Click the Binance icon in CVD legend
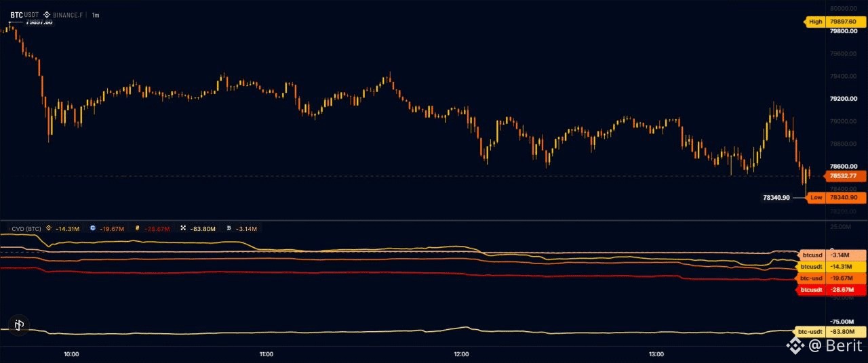 click(49, 229)
